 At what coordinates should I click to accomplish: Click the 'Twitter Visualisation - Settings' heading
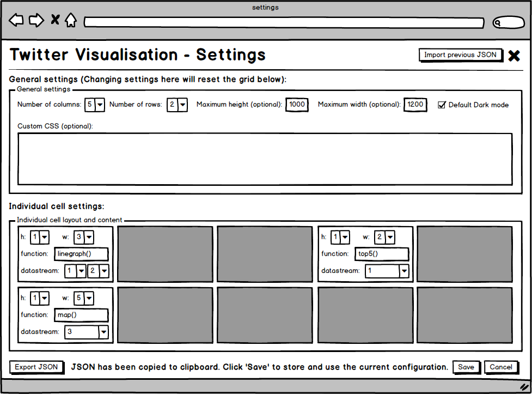pos(138,54)
